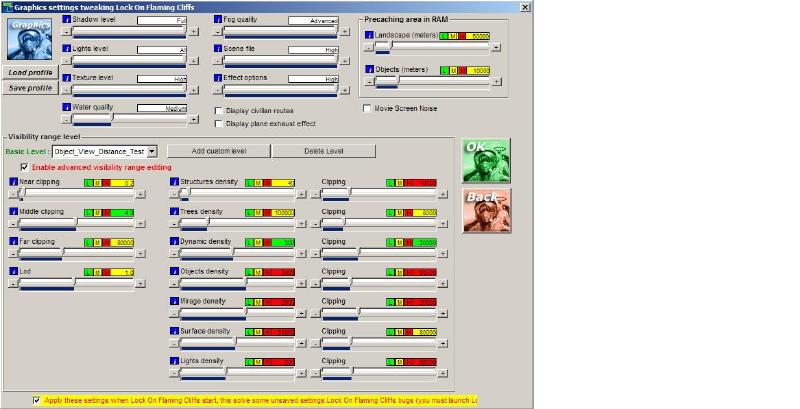Image resolution: width=800 pixels, height=409 pixels.
Task: Click the info icon beside Near clipping
Action: click(x=14, y=182)
